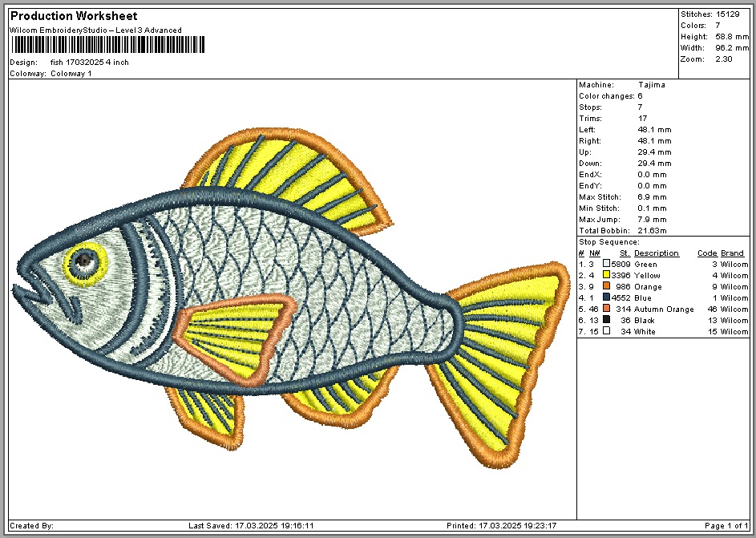Click the Machine value Tajima
Viewport: 756px width, 538px height.
coord(652,85)
